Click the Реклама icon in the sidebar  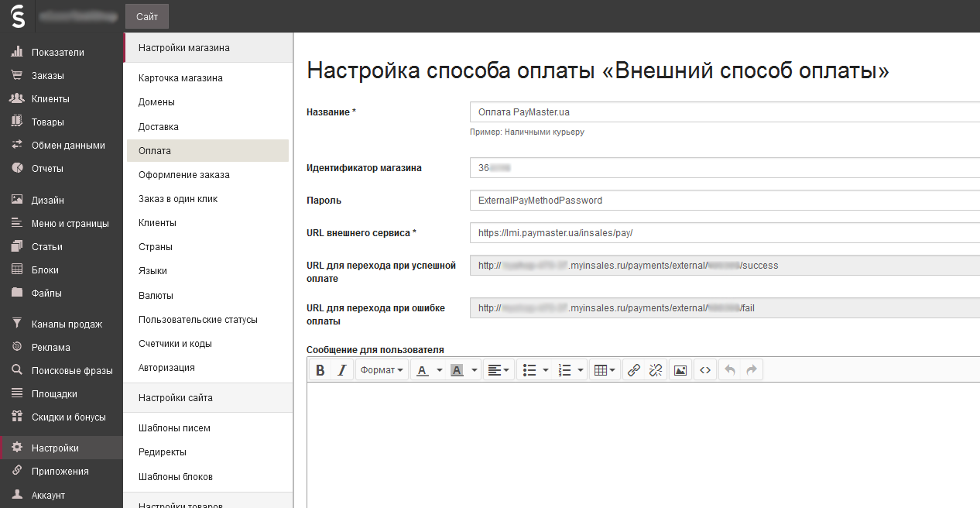point(16,347)
